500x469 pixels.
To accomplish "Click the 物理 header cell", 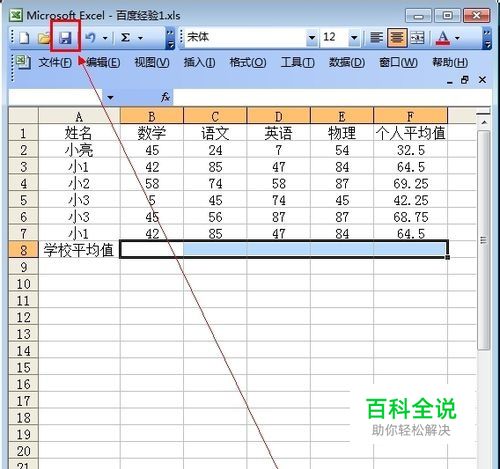I will pyautogui.click(x=342, y=133).
